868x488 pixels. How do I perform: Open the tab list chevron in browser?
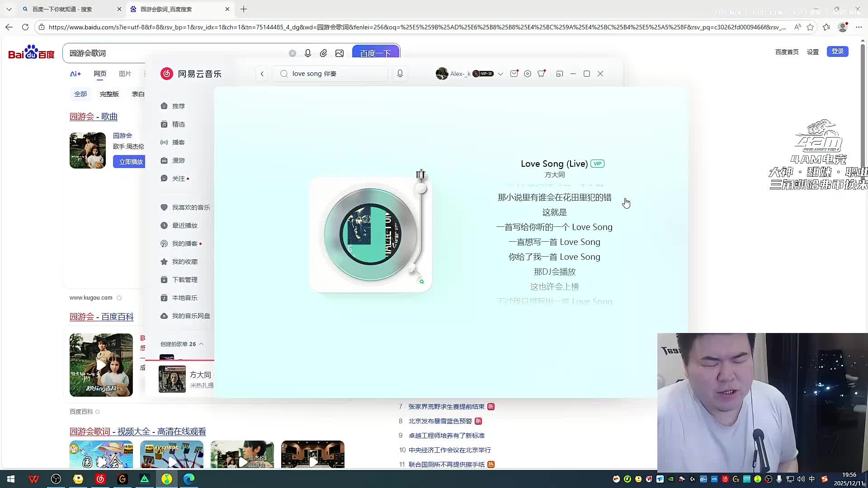[9, 9]
